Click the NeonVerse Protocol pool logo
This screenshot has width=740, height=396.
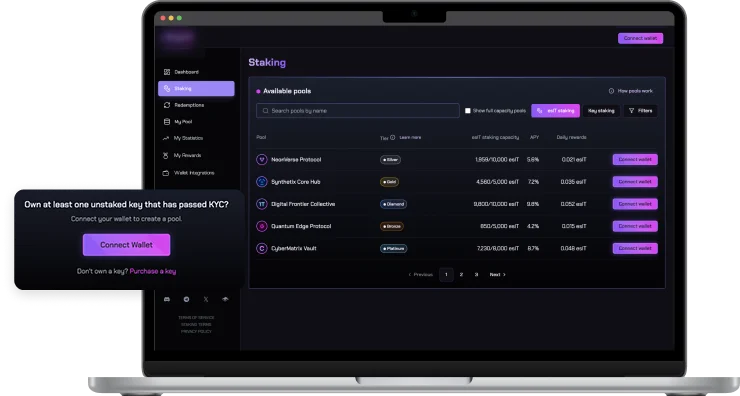[261, 160]
